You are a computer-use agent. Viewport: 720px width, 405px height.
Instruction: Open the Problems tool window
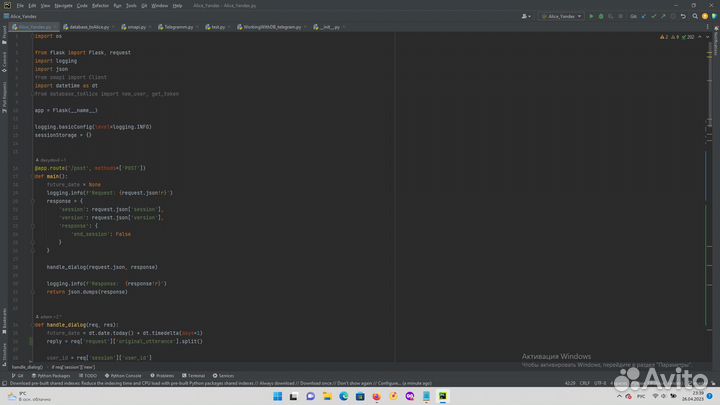(x=162, y=376)
